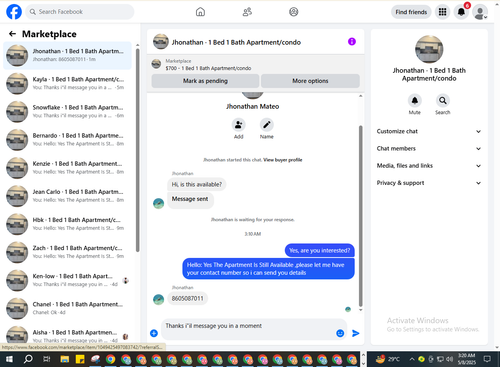Open the Windows notification center icon
Image resolution: width=500 pixels, height=367 pixels.
(487, 359)
